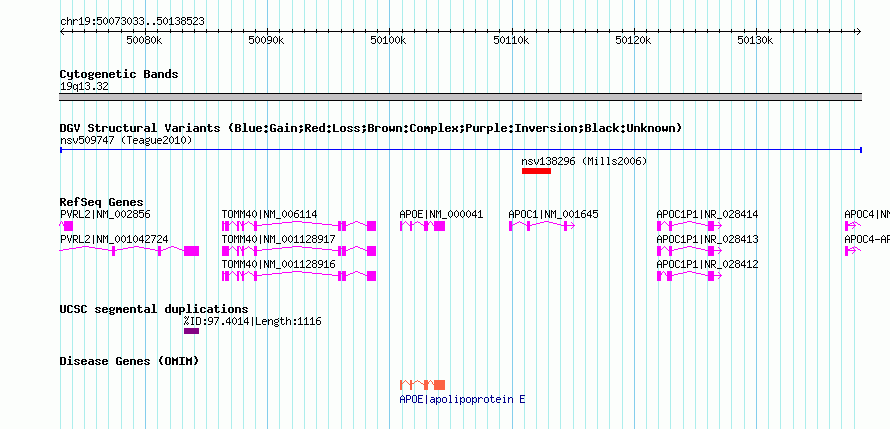
Task: Click the APOC1P1|NR_028414 gene label
Action: pyautogui.click(x=707, y=214)
